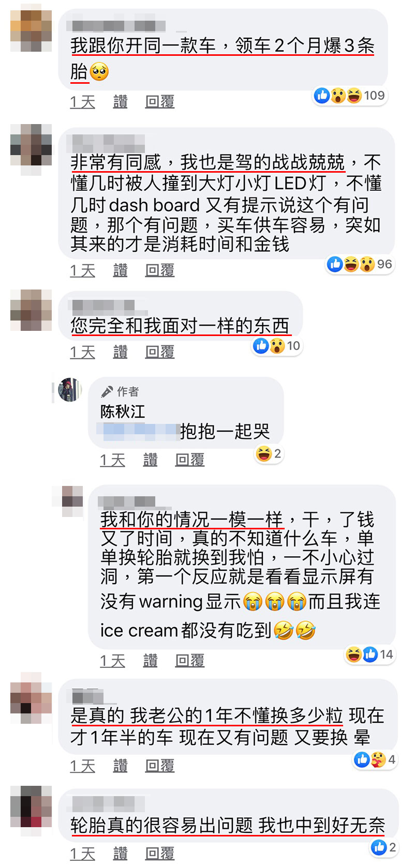Reply to author's 抱抱一起哭 comment
The width and height of the screenshot is (414, 868).
(189, 460)
